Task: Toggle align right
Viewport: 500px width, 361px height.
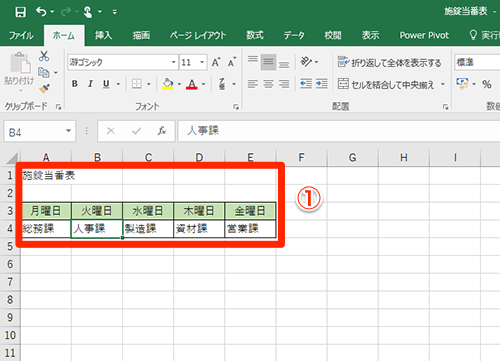Action: [284, 84]
